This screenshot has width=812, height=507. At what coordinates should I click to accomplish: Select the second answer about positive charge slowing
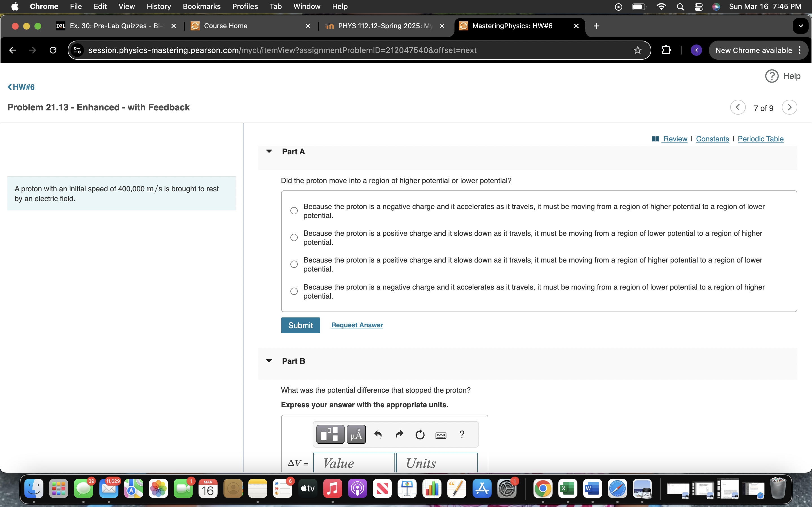coord(294,237)
